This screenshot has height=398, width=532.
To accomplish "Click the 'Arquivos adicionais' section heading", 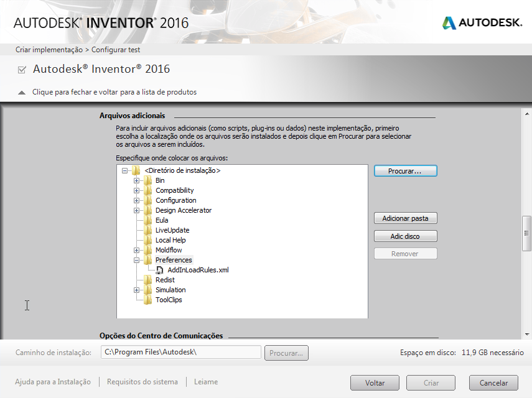I will click(133, 116).
